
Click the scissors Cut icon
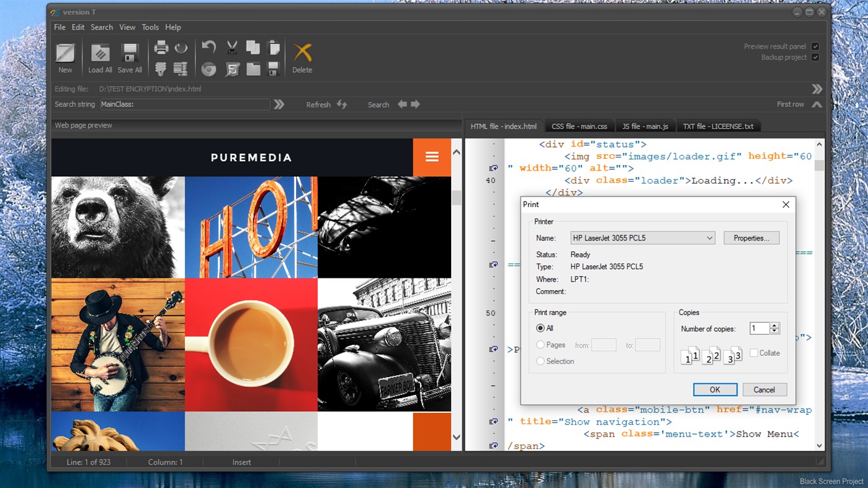[232, 48]
